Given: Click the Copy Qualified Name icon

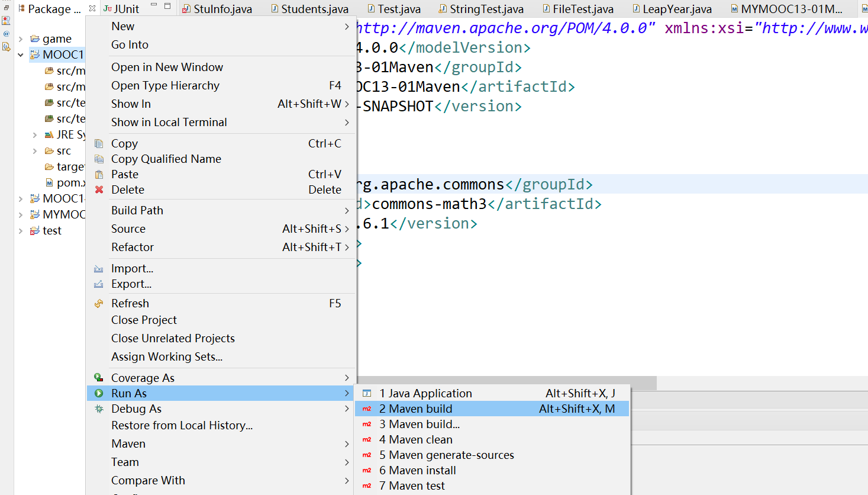Looking at the screenshot, I should point(99,159).
